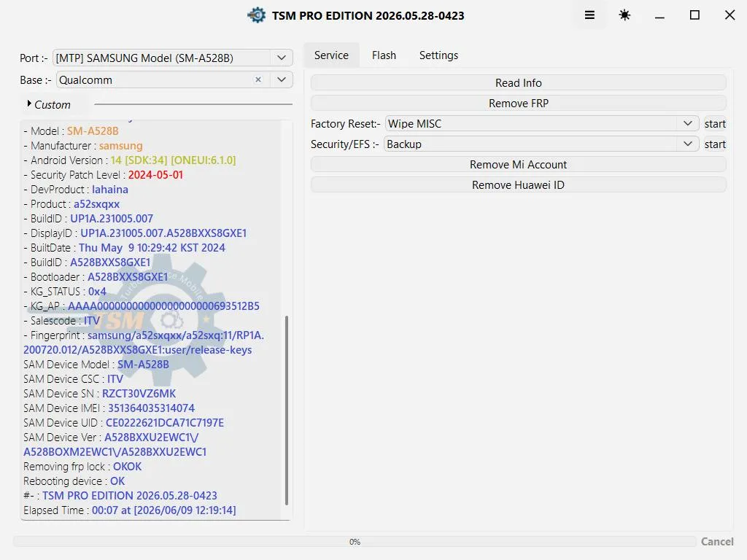Switch to the Settings tab

[x=438, y=55]
